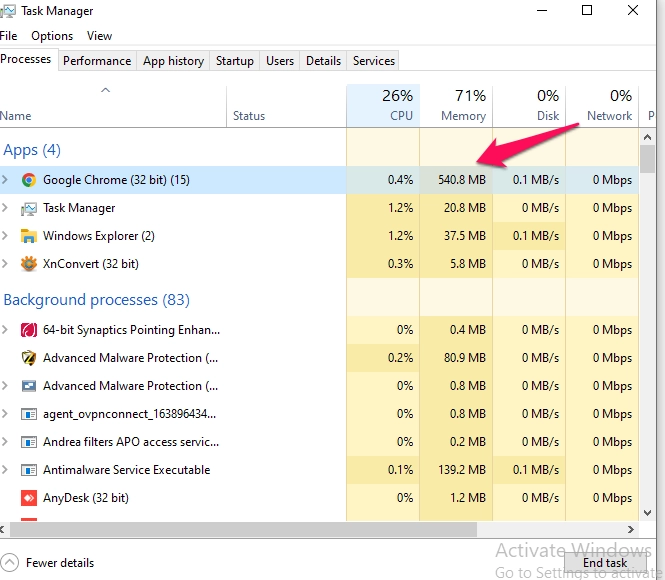Click the agent_ovpnconnect process icon
Viewport: 665px width, 580px height.
pyautogui.click(x=29, y=414)
